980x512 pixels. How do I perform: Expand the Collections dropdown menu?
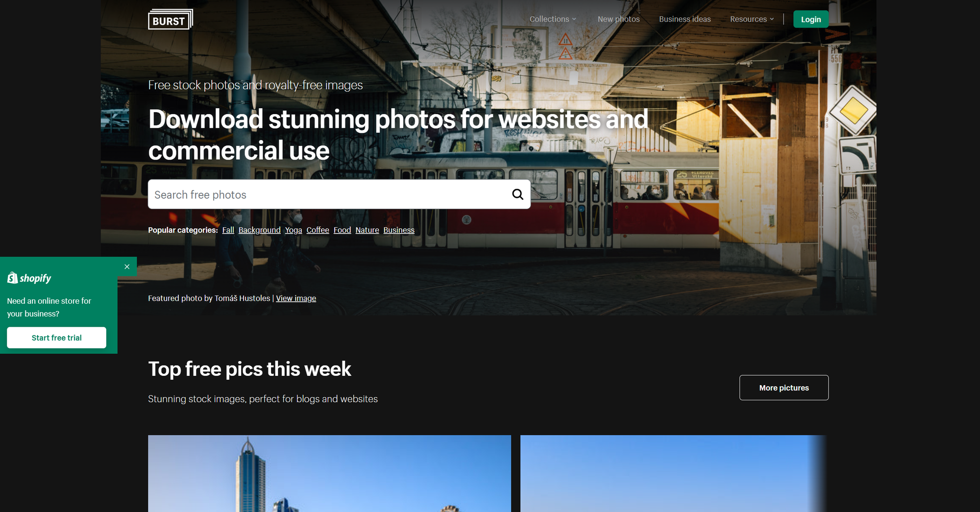click(x=553, y=19)
